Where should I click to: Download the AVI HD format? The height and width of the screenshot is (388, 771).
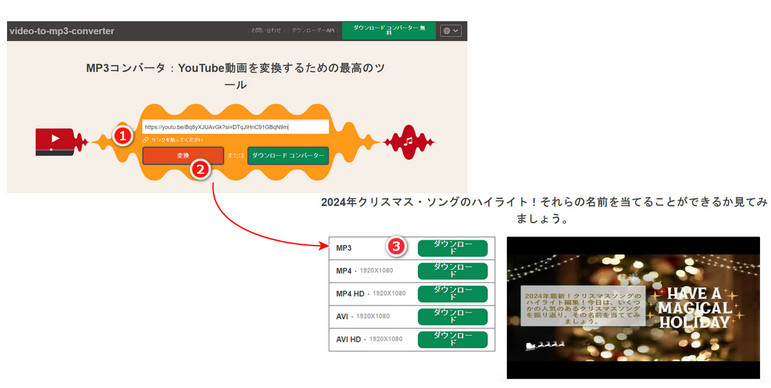[453, 339]
